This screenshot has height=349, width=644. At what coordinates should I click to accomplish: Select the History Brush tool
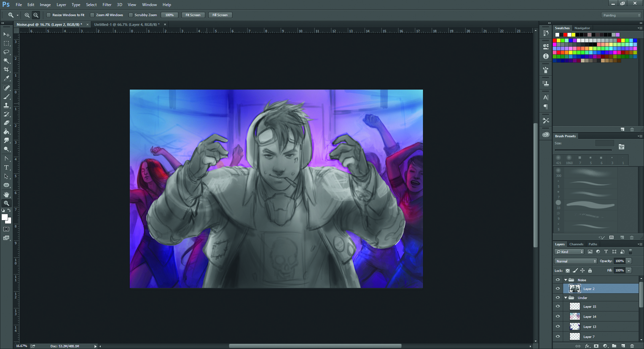[6, 114]
